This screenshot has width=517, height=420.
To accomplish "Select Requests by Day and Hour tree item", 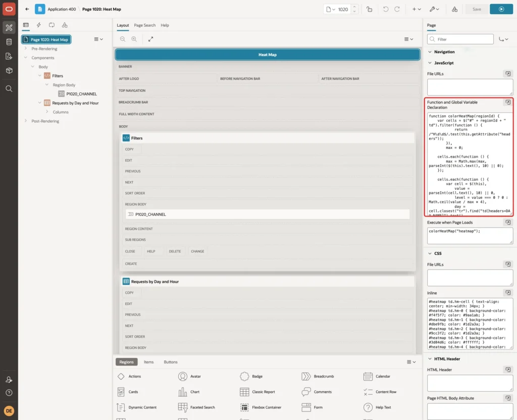I will coord(75,103).
